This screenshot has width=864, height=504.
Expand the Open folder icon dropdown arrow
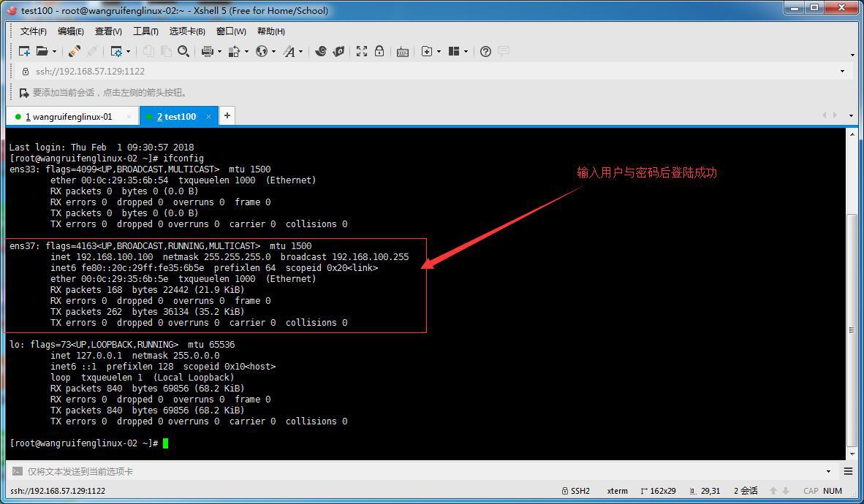pos(54,51)
